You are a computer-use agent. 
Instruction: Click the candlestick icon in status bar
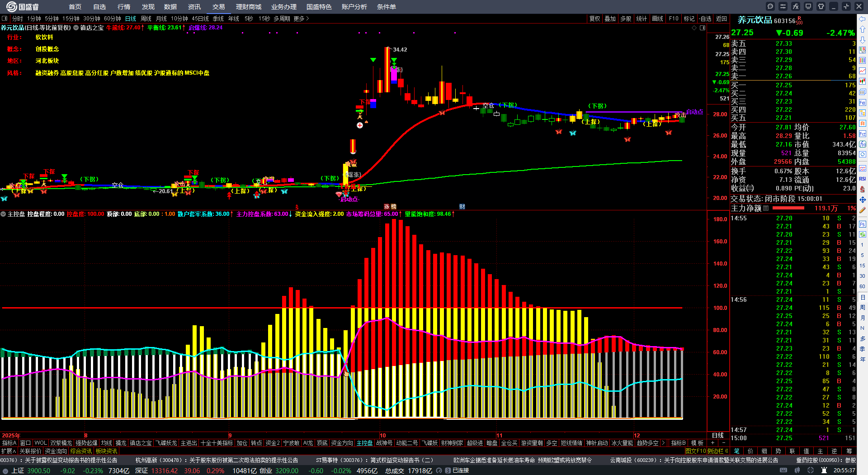[797, 470]
